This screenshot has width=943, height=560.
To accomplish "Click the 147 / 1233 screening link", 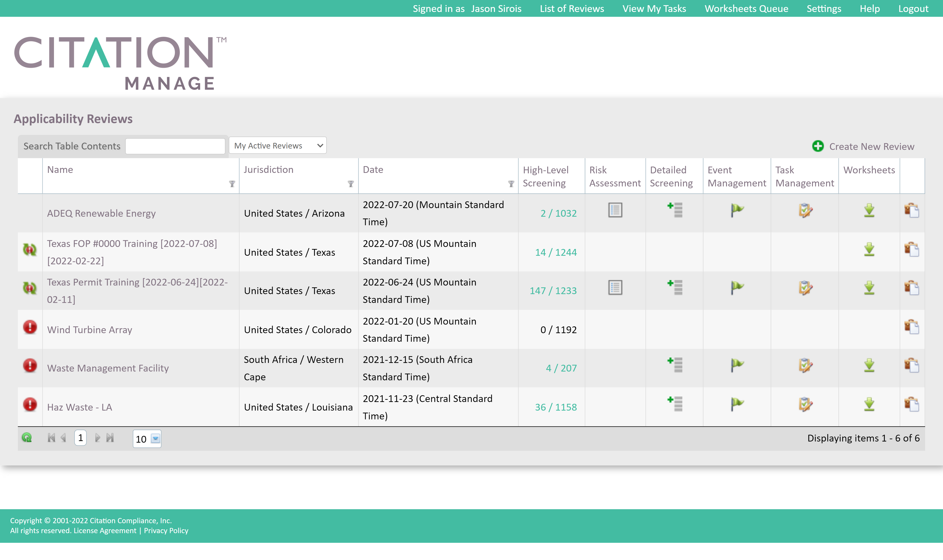I will 553,290.
